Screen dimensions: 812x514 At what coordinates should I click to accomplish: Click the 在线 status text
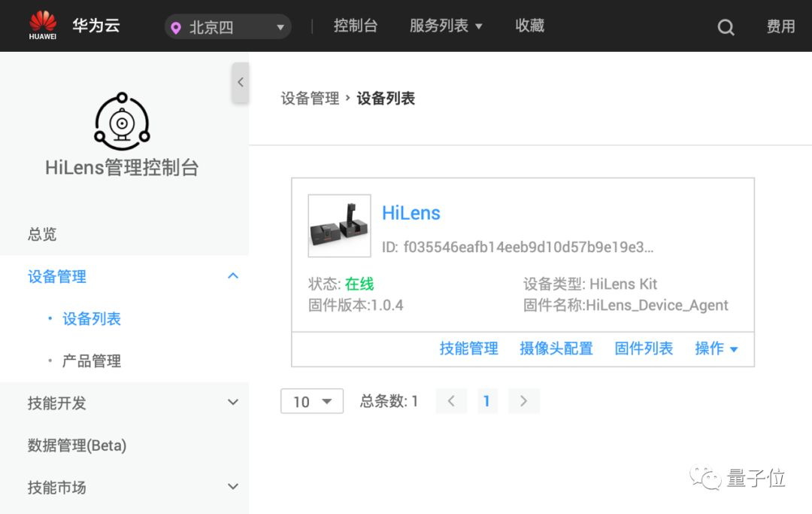coord(359,284)
